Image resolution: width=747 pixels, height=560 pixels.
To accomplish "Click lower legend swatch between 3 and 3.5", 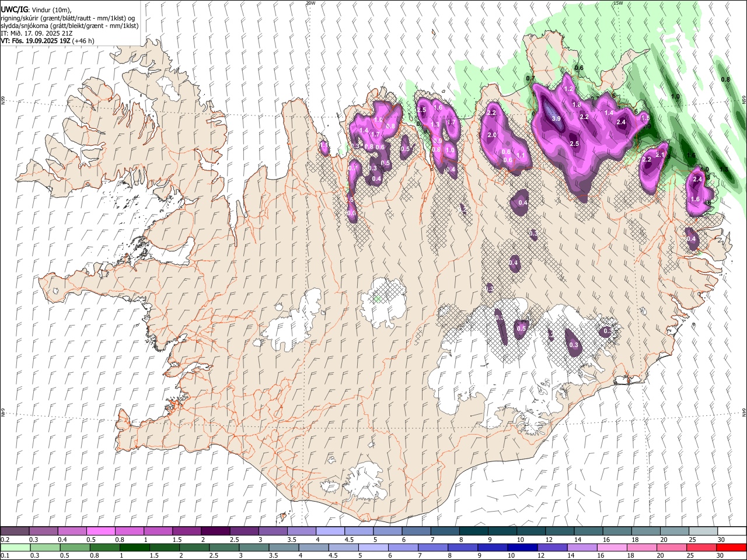I will [x=254, y=547].
